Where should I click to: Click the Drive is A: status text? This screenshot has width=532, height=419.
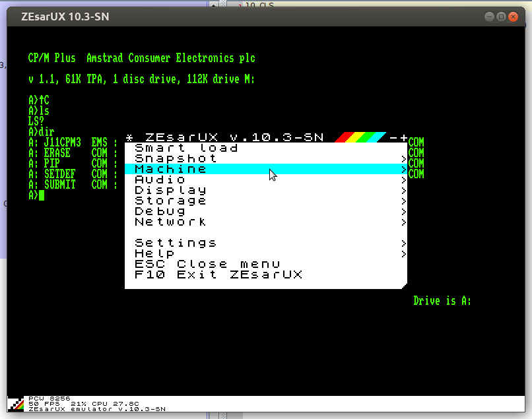pyautogui.click(x=442, y=301)
